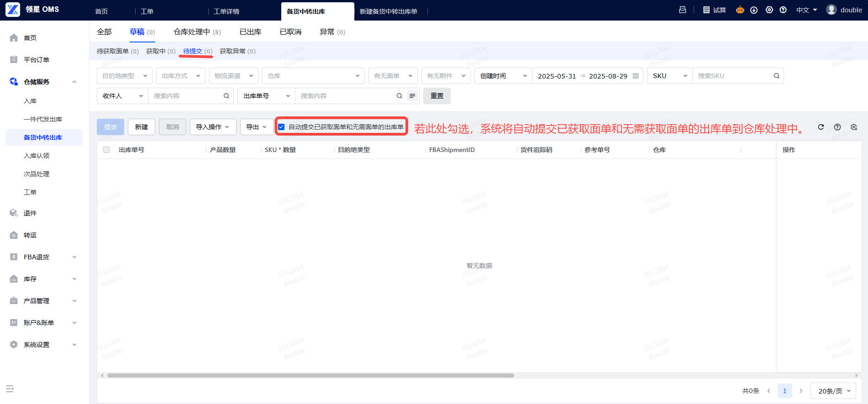
Task: Open 出库方式 filter dropdown
Action: click(181, 76)
